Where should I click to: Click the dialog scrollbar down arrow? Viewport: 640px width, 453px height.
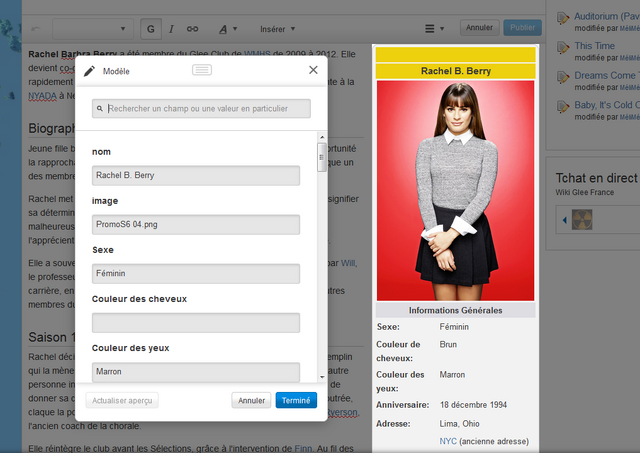click(x=322, y=377)
